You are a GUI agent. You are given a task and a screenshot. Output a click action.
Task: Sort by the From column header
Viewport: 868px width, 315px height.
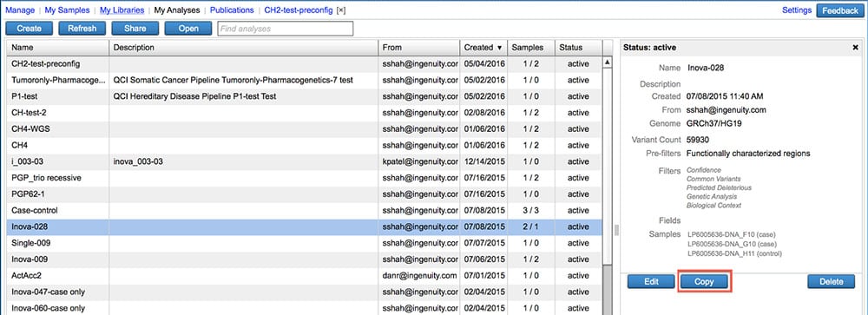[418, 48]
